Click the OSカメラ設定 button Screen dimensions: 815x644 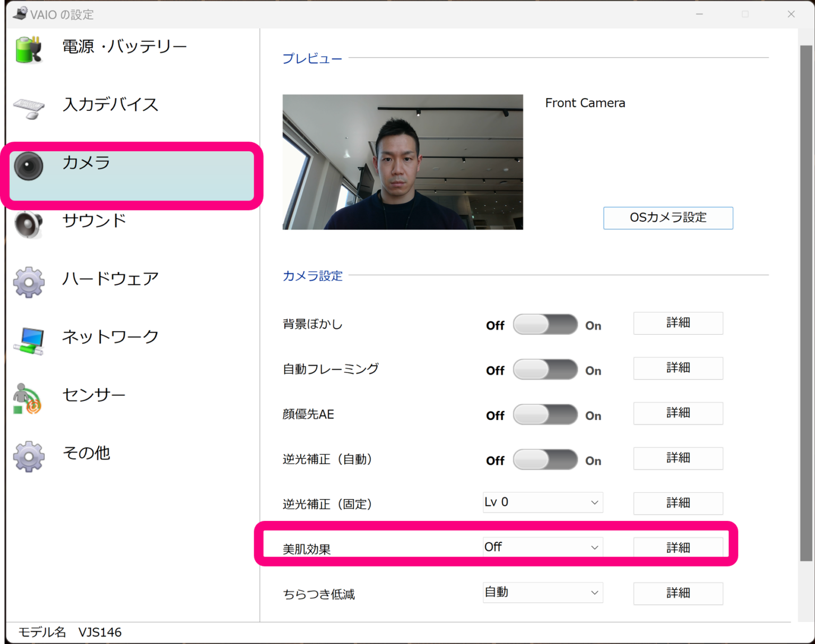tap(668, 218)
